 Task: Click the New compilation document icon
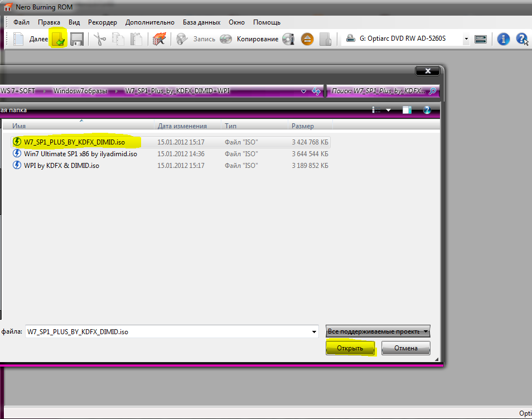18,39
